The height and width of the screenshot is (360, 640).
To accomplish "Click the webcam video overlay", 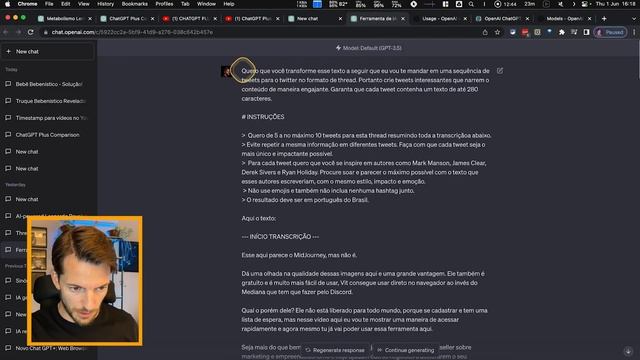I will (85, 281).
